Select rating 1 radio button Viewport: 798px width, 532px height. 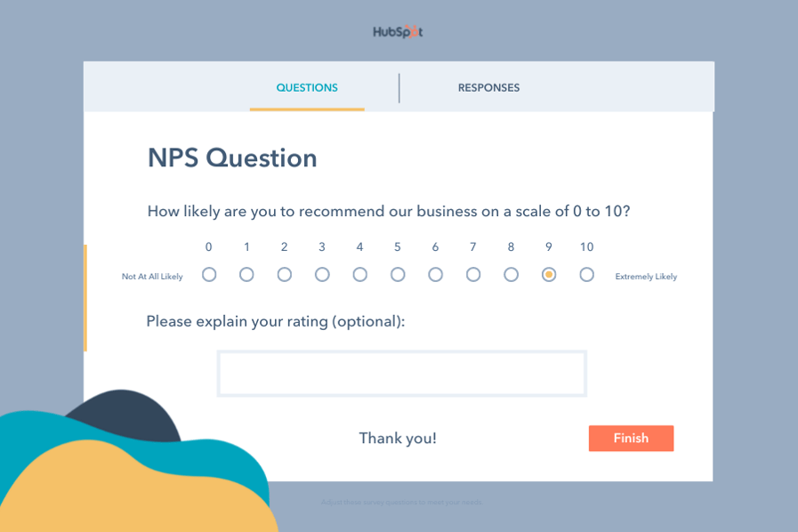[x=246, y=275]
